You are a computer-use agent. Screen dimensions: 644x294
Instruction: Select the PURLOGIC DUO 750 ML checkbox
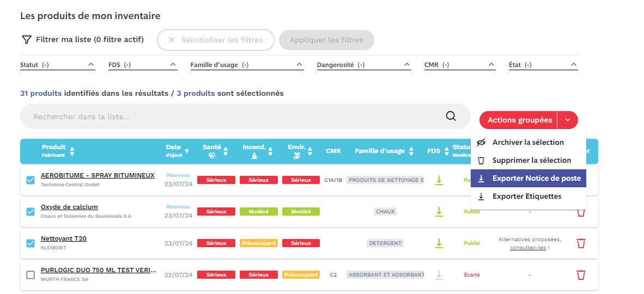coord(31,275)
